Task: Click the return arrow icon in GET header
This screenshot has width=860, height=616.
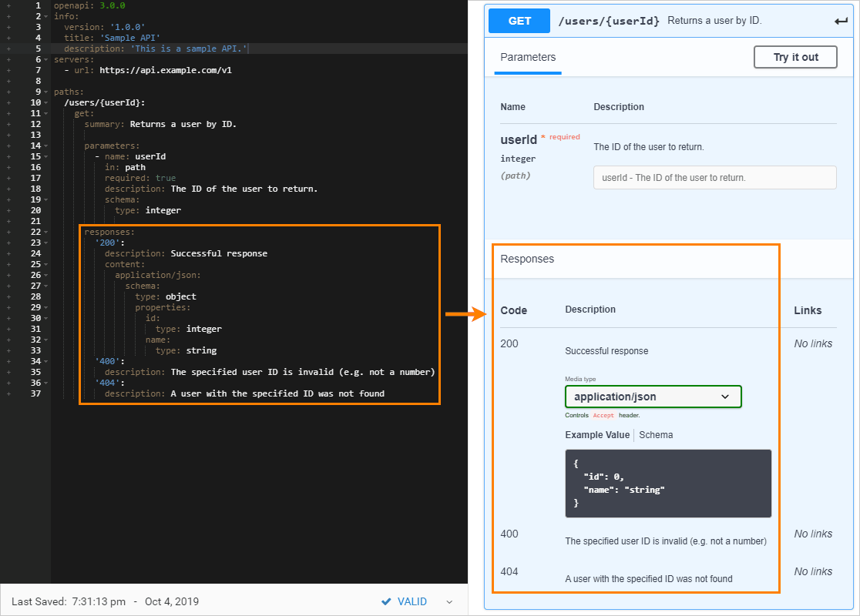Action: pos(841,21)
